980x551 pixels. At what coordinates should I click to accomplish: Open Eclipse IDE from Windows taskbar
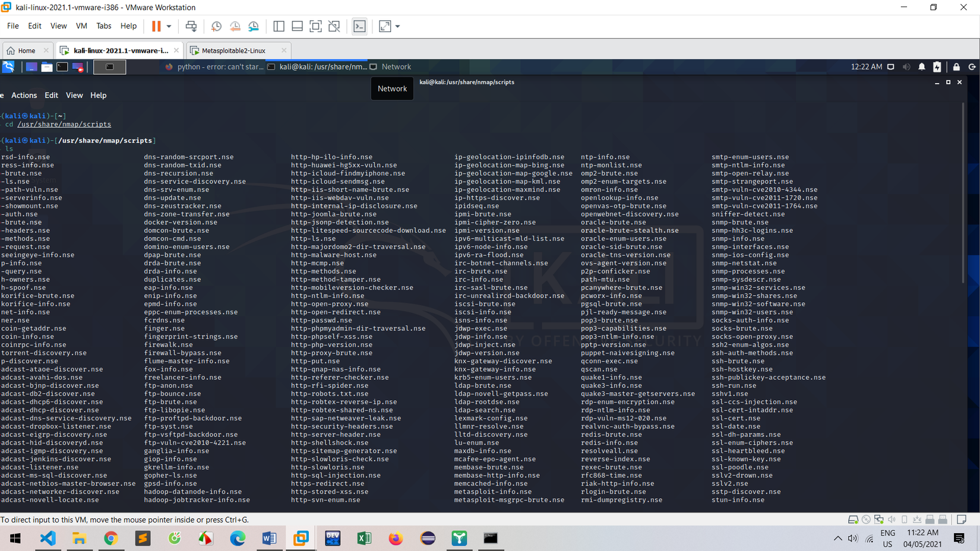(x=428, y=539)
